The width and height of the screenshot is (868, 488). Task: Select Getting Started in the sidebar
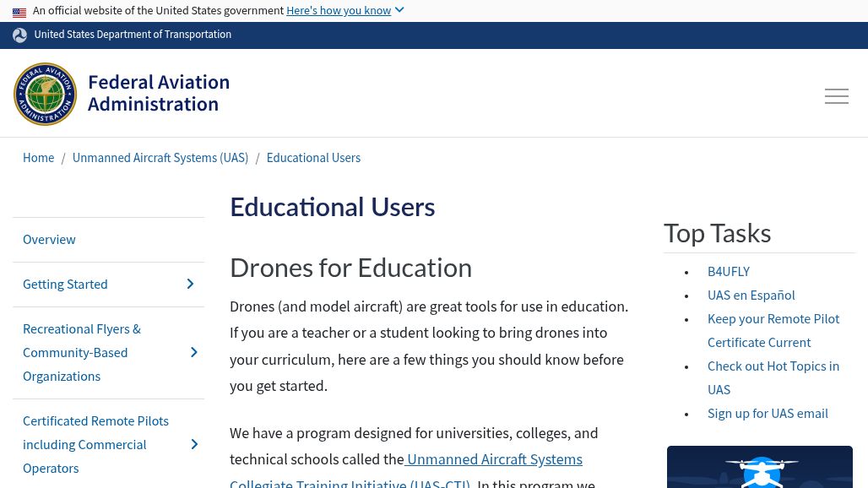coord(65,285)
